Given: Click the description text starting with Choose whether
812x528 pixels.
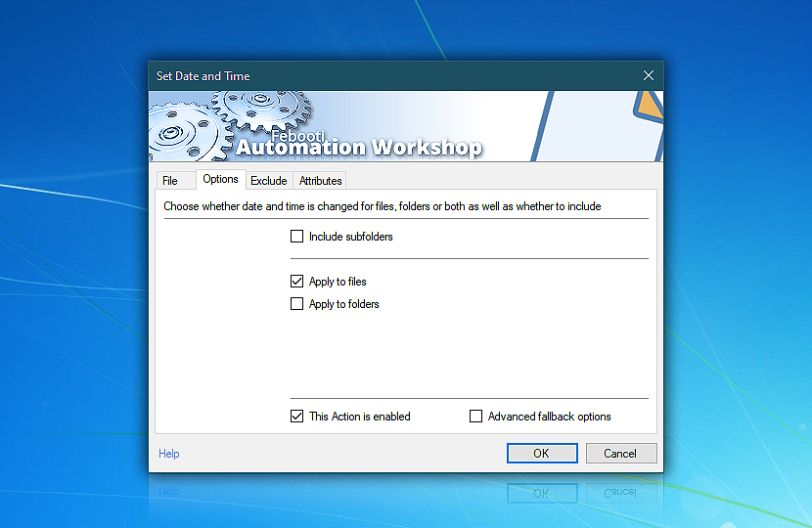Looking at the screenshot, I should click(382, 206).
